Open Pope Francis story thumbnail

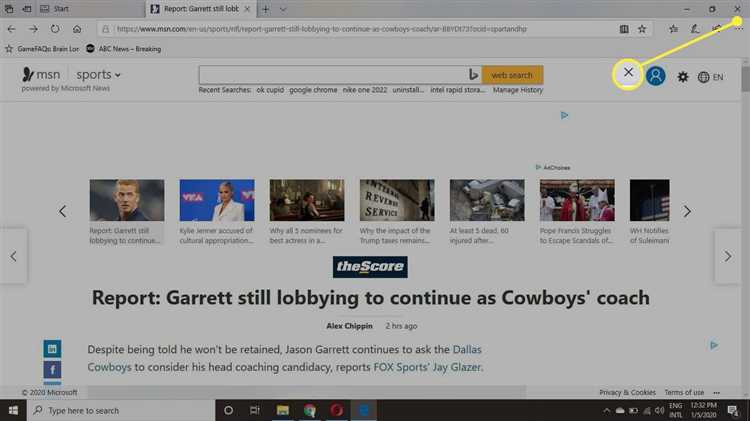pyautogui.click(x=577, y=200)
